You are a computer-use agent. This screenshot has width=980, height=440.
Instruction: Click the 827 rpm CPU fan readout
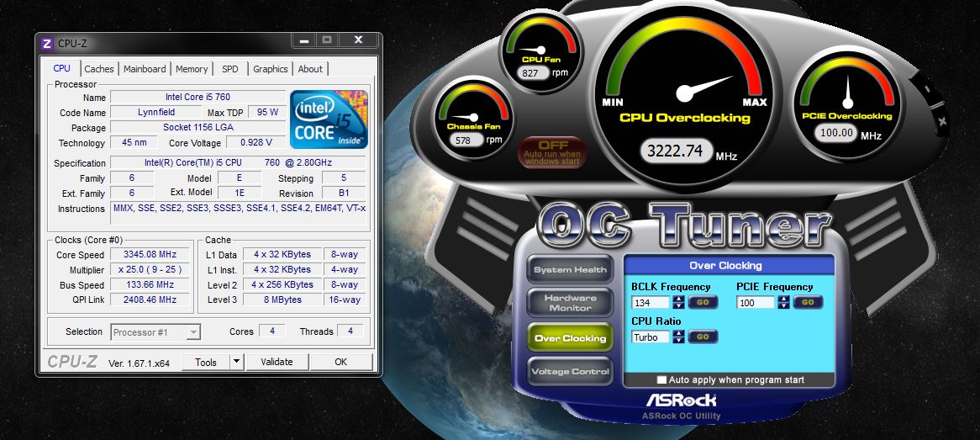click(531, 72)
